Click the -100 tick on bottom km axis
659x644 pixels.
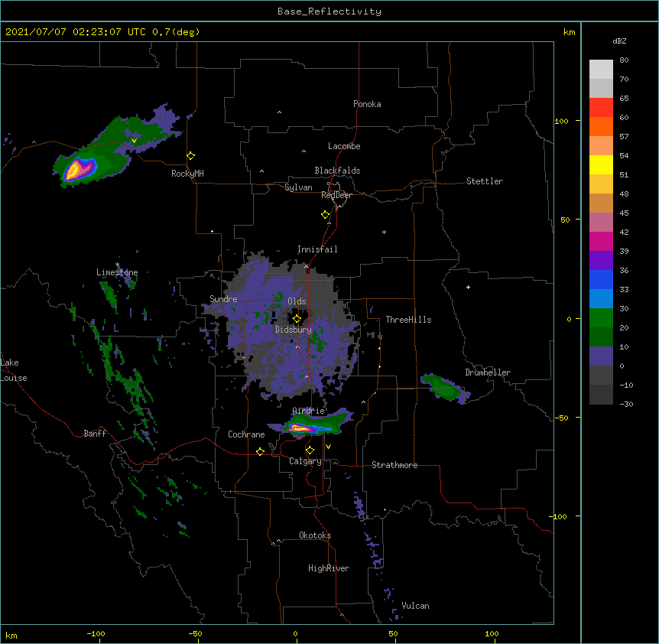tap(96, 633)
